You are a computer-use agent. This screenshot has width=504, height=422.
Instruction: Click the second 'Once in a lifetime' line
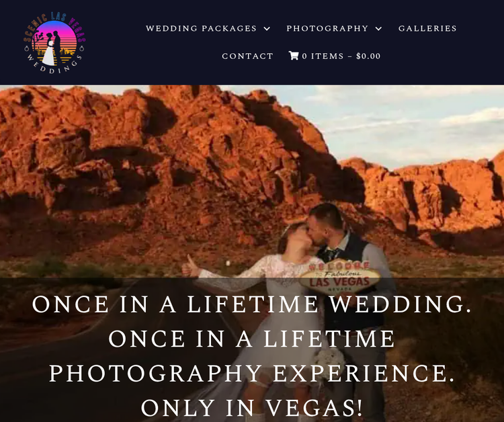click(252, 339)
